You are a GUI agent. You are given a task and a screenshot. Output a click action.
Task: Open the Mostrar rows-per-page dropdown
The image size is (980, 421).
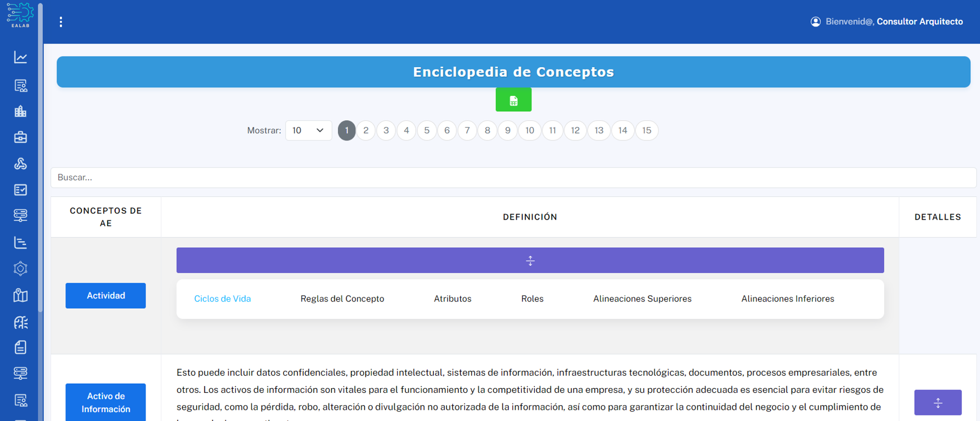308,130
